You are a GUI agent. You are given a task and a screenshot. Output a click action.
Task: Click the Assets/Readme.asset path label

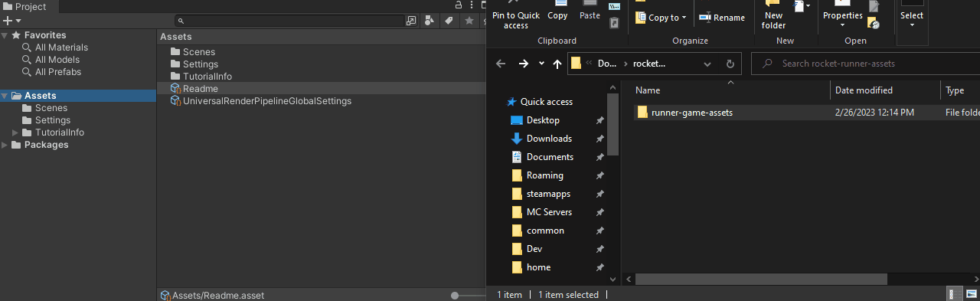point(218,295)
